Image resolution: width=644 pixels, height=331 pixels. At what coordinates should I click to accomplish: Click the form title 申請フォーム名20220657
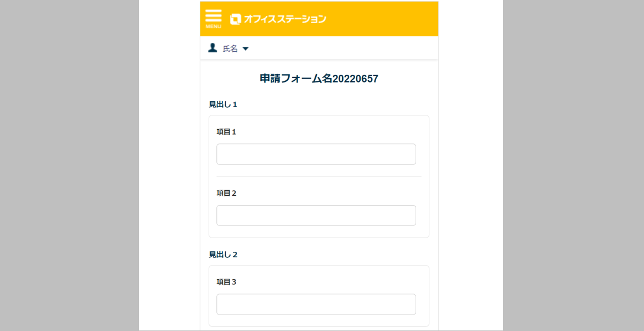(319, 79)
